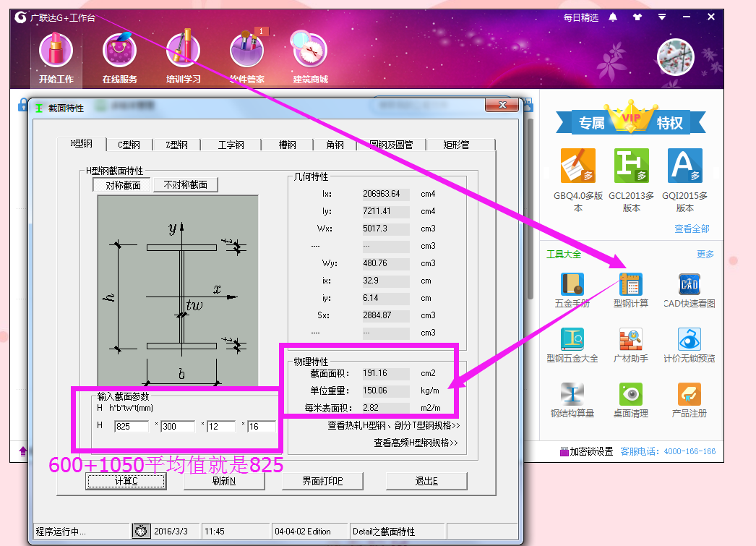Click the h input field with 825
The width and height of the screenshot is (756, 546).
(132, 427)
